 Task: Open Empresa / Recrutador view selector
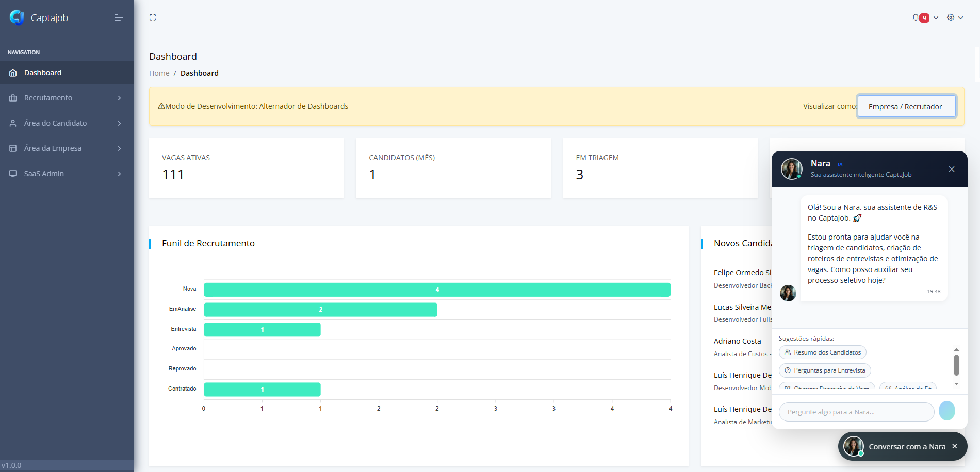906,106
